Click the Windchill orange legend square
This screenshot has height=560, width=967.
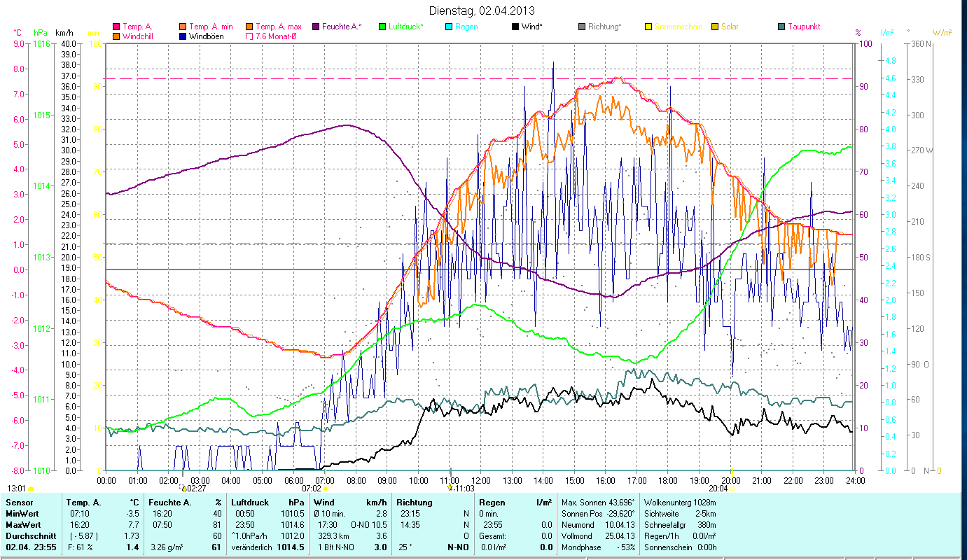116,36
